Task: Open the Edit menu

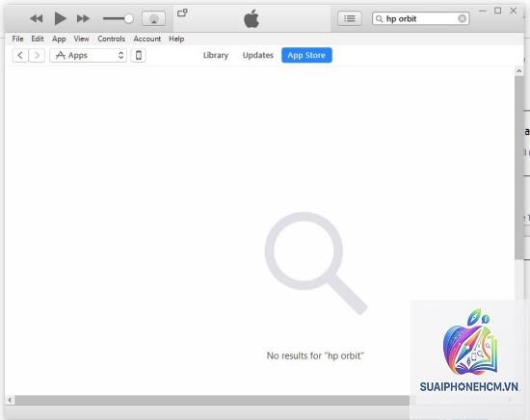Action: pos(38,39)
